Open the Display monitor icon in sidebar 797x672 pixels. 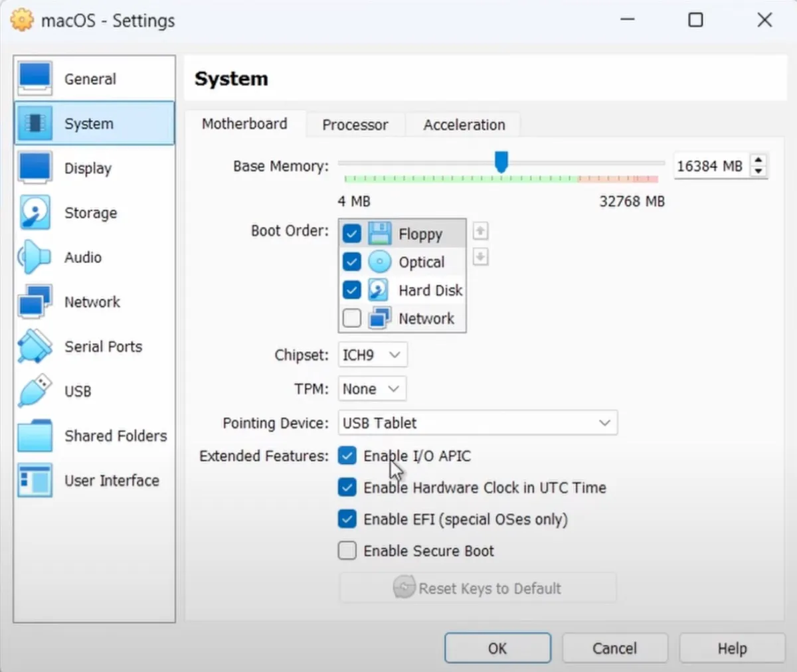click(35, 168)
